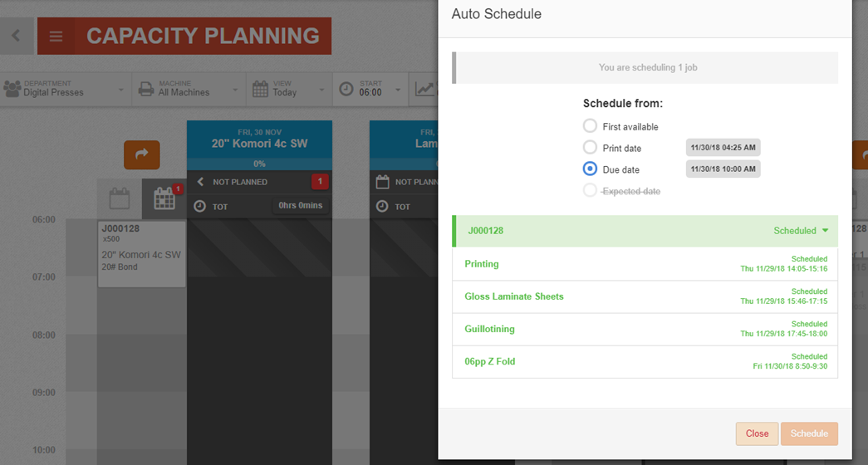Image resolution: width=868 pixels, height=465 pixels.
Task: Click the TOT clock icon on Komori
Action: point(200,207)
